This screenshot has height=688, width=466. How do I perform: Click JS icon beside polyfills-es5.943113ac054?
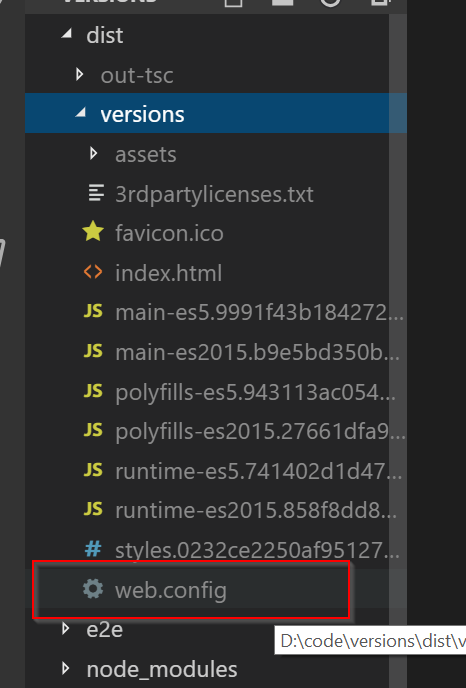93,391
